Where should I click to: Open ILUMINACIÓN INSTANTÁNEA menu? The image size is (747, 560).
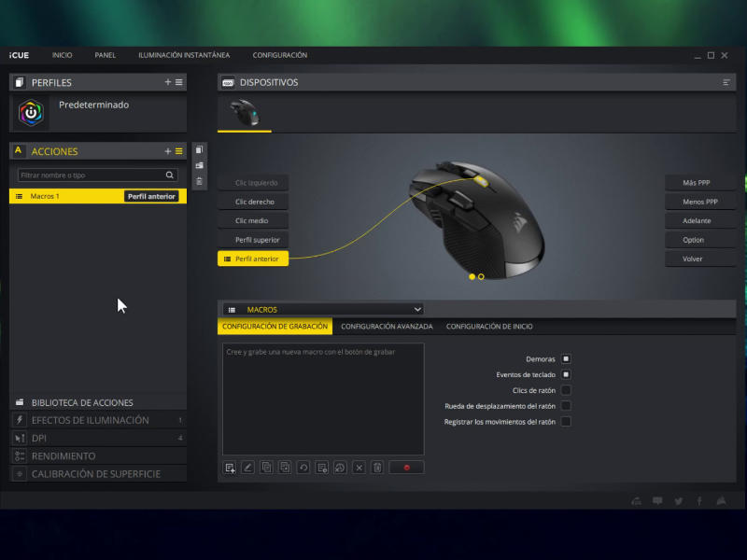(184, 55)
